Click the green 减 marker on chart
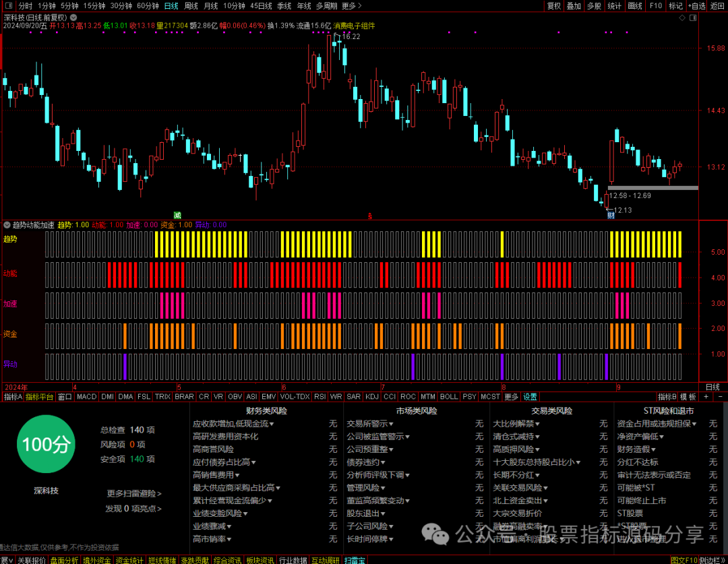This screenshot has height=564, width=728. coord(177,216)
